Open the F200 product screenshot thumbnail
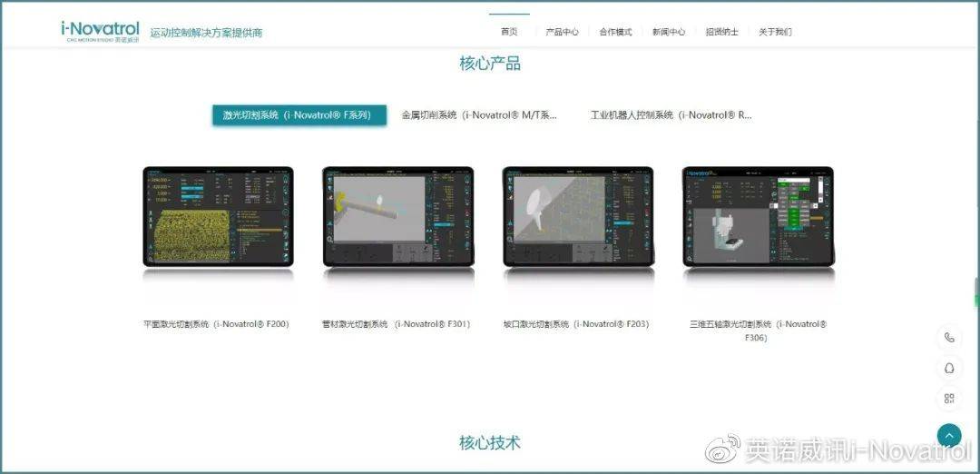The height and width of the screenshot is (474, 980). point(218,216)
